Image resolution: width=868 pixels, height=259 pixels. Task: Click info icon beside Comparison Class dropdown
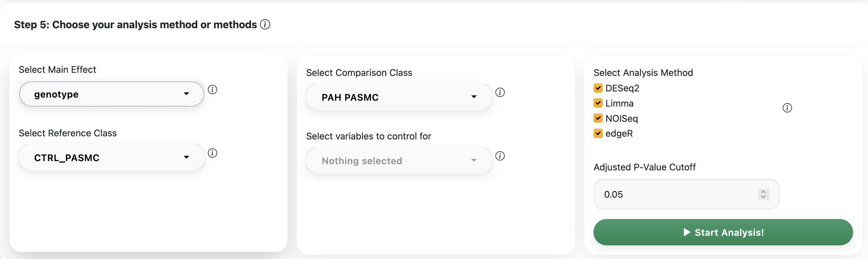pos(500,92)
